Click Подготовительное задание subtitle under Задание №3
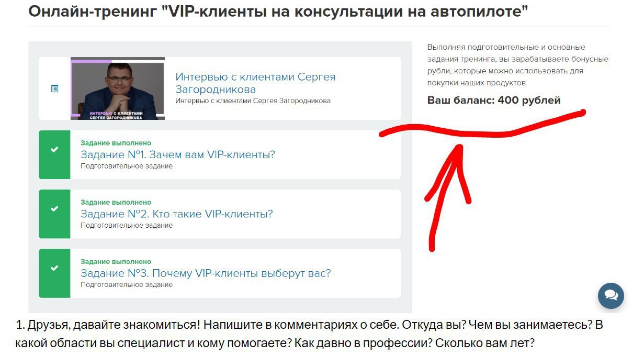Image resolution: width=644 pixels, height=355 pixels. 127,285
